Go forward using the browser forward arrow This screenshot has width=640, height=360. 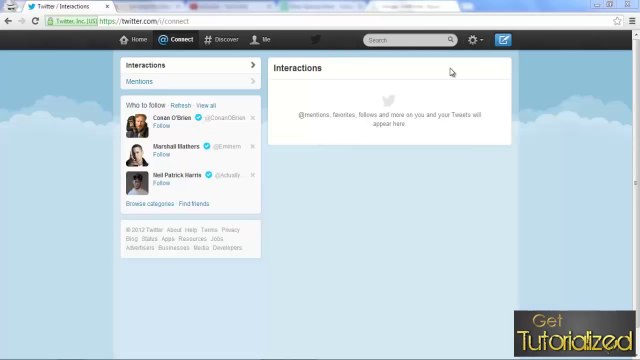[22, 21]
